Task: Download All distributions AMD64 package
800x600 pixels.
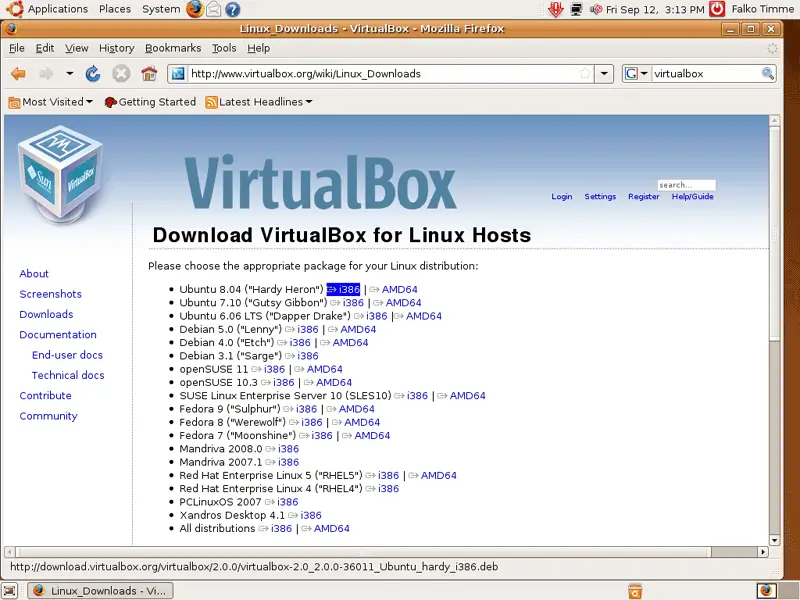Action: point(326,528)
